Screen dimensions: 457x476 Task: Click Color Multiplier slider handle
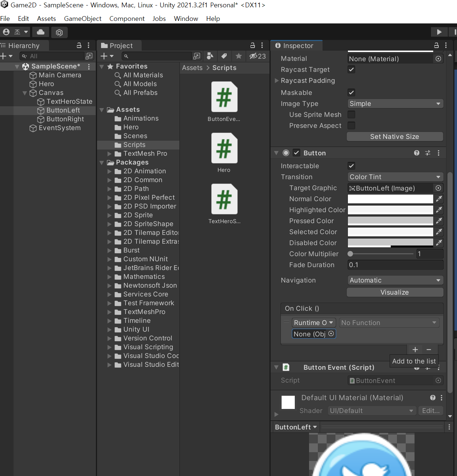pyautogui.click(x=350, y=254)
